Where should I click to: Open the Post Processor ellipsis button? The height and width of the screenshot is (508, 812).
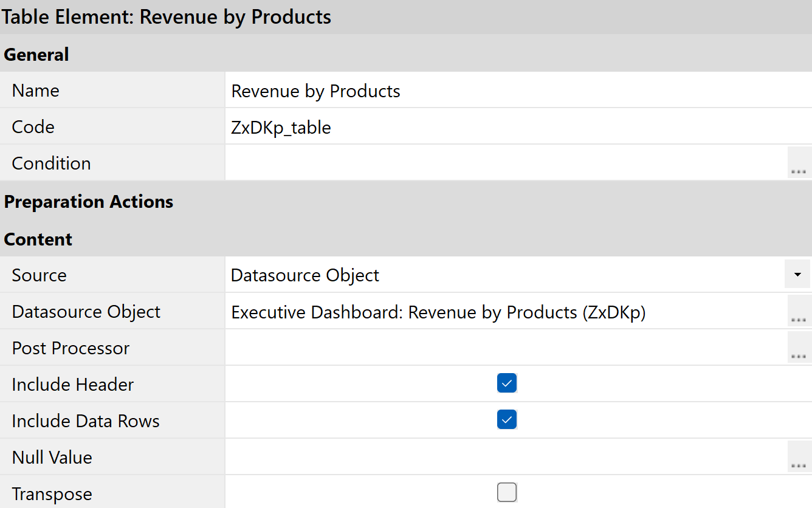799,348
